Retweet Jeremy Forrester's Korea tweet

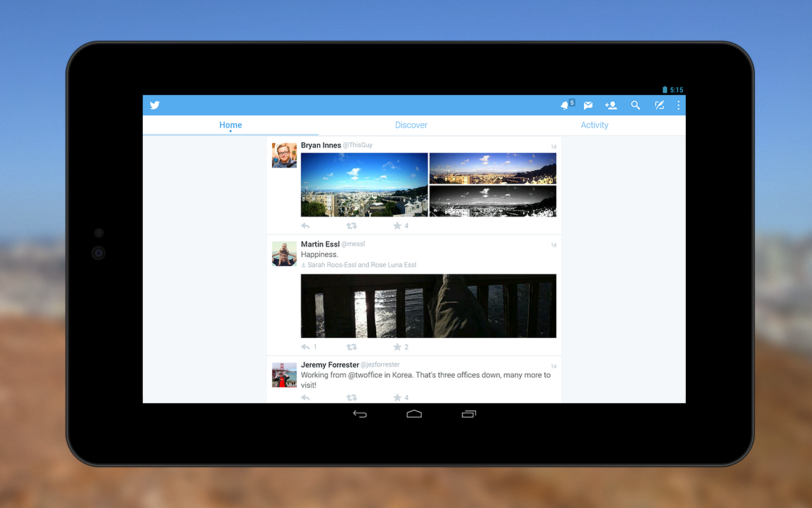[x=351, y=397]
